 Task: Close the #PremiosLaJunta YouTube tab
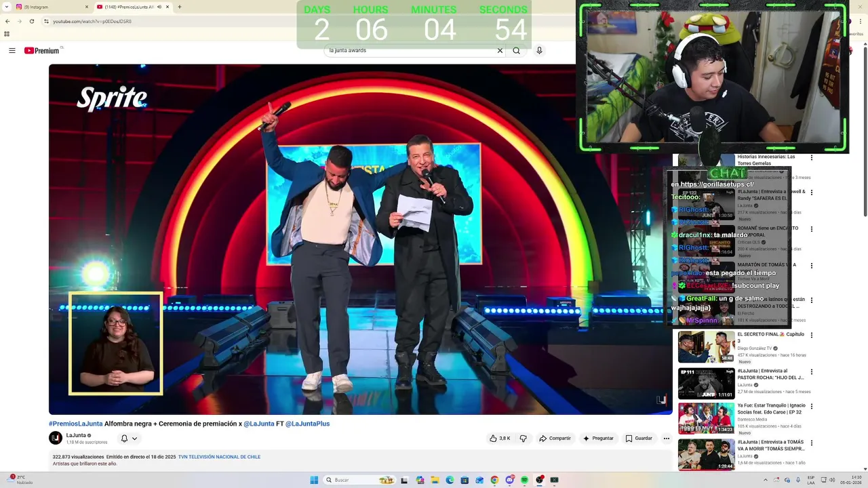click(x=167, y=7)
